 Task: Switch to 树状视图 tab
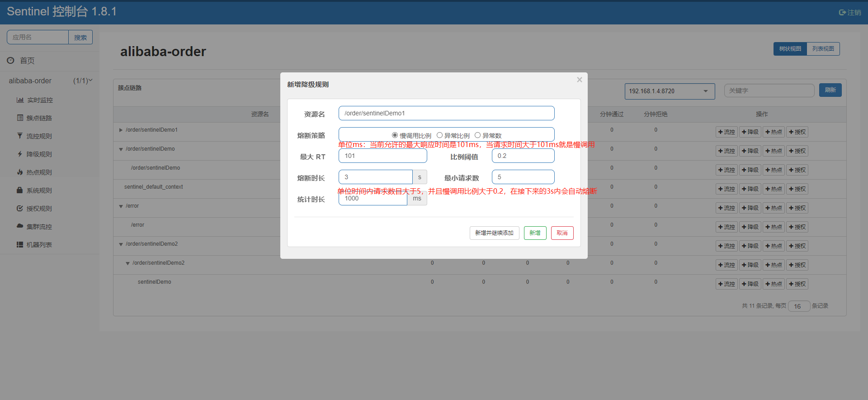790,49
